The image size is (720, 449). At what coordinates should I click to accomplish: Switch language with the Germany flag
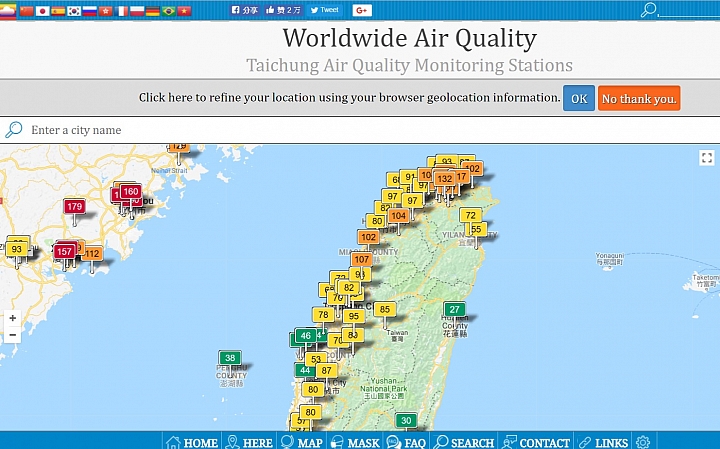click(x=152, y=11)
